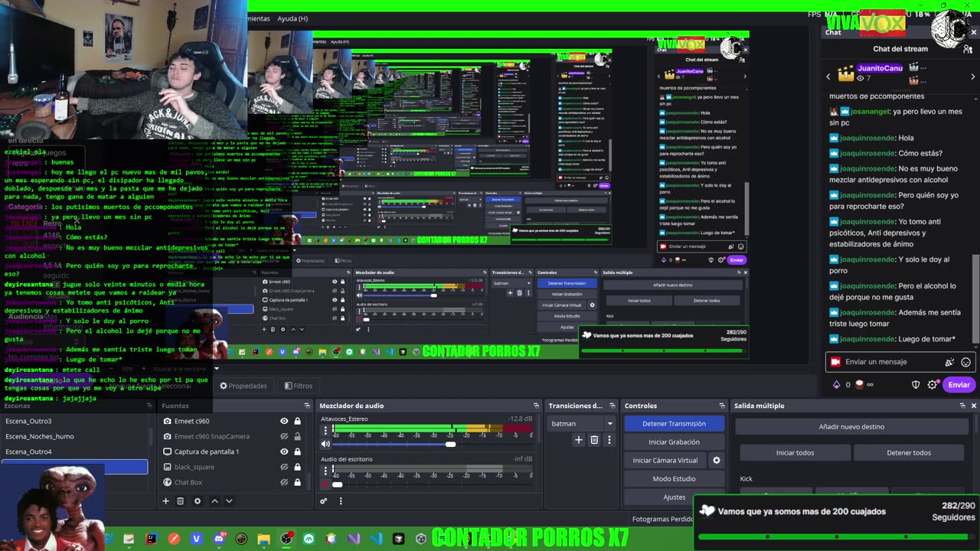Mute the Altavoces_Estereo speaker
The image size is (980, 551).
coord(325,444)
